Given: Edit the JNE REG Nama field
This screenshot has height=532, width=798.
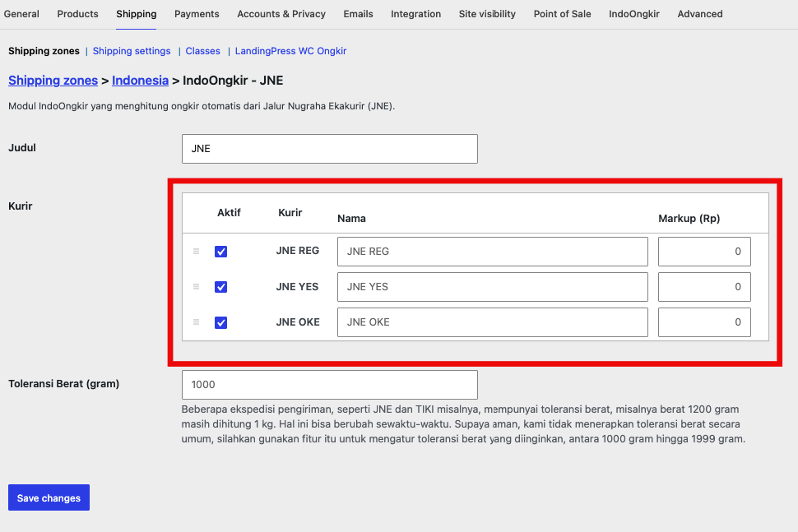Looking at the screenshot, I should [492, 252].
